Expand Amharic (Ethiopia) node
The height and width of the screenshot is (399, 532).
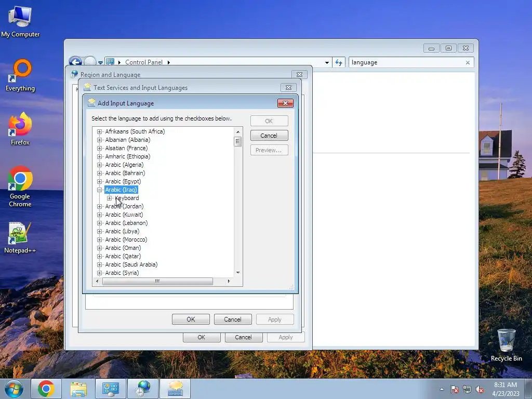(99, 156)
